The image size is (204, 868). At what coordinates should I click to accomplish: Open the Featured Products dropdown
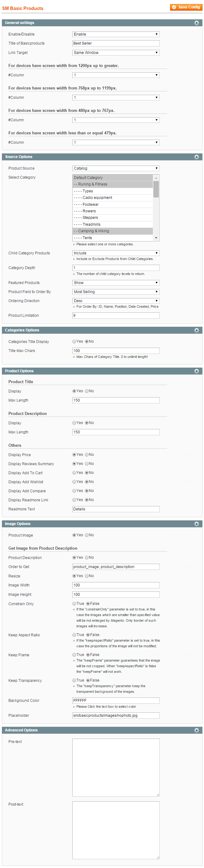[x=116, y=283]
